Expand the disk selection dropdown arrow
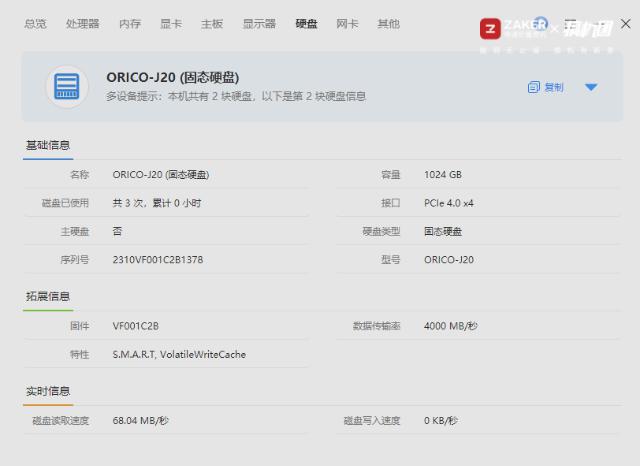Screen dimensions: 640x466 [591, 87]
